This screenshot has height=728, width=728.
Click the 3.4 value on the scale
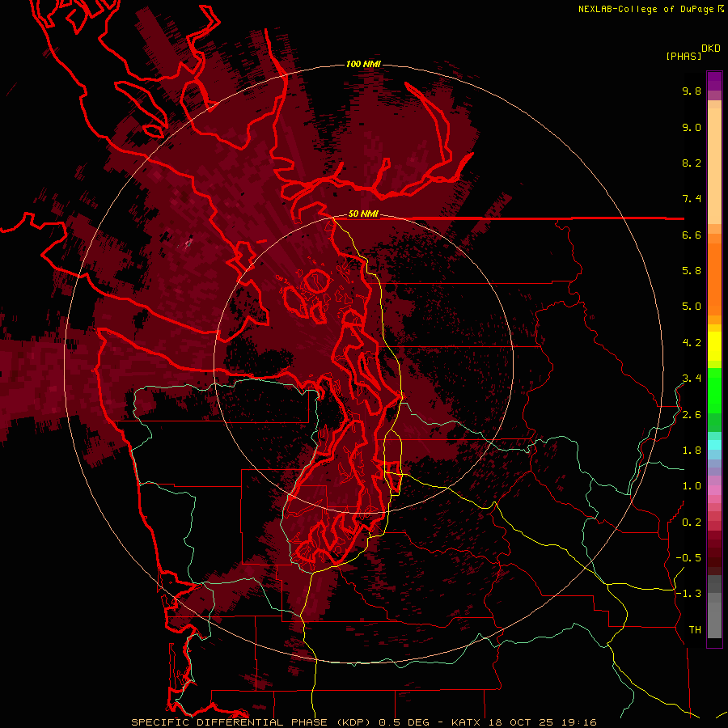tap(692, 379)
